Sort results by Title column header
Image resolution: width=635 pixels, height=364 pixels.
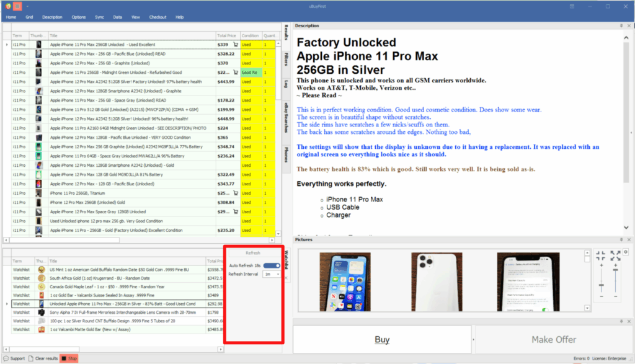[x=132, y=35]
